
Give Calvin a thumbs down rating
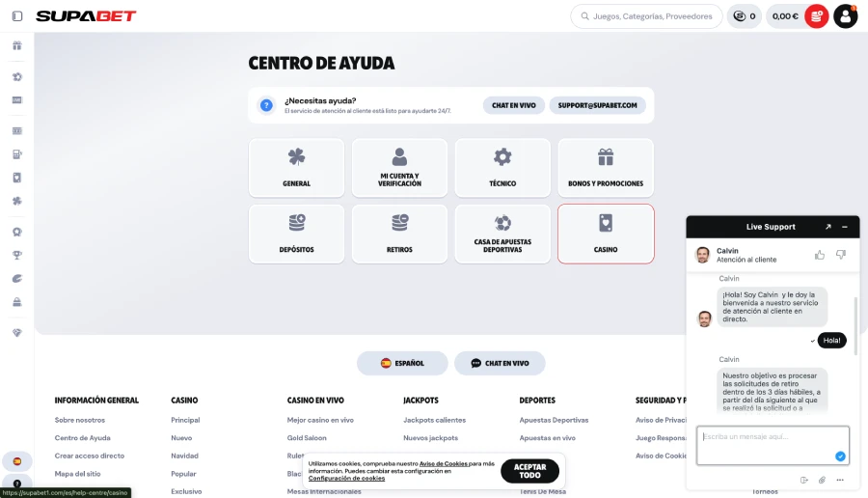coord(841,255)
